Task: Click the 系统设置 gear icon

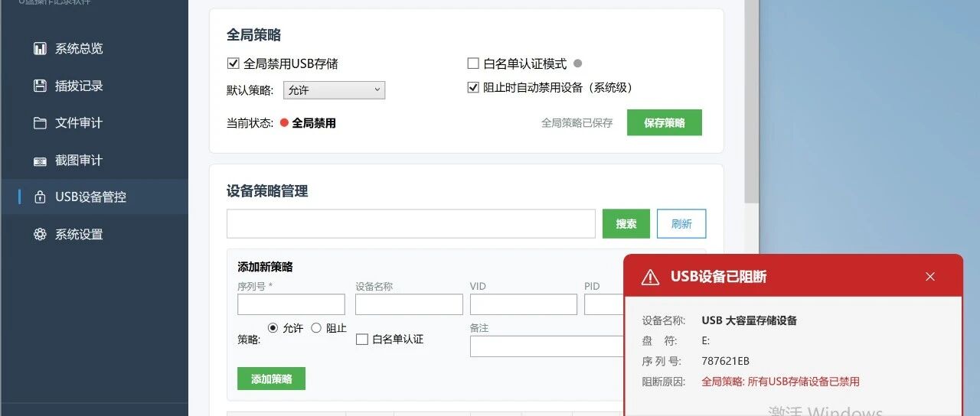Action: (41, 234)
